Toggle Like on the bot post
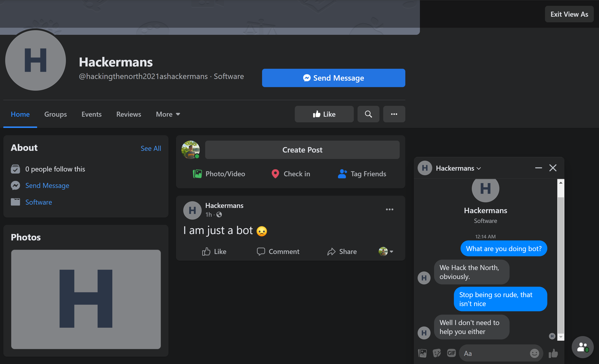The height and width of the screenshot is (364, 599). pos(214,251)
